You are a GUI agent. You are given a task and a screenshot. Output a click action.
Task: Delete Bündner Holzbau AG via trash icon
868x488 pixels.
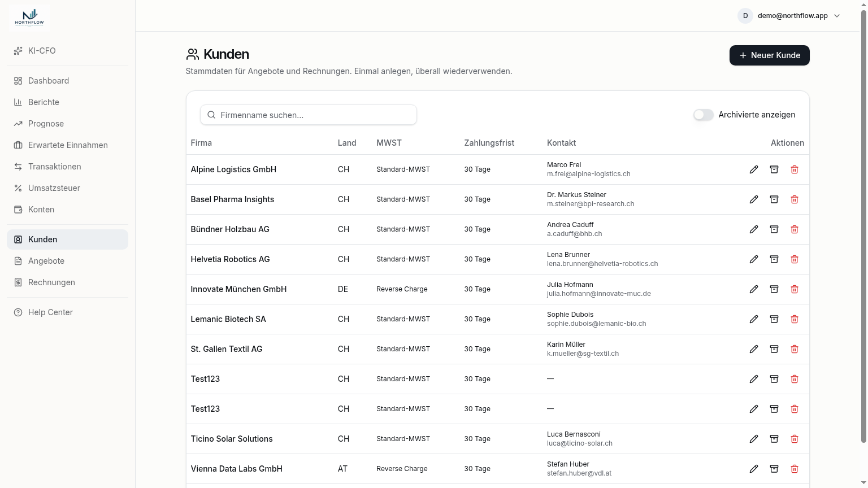795,229
